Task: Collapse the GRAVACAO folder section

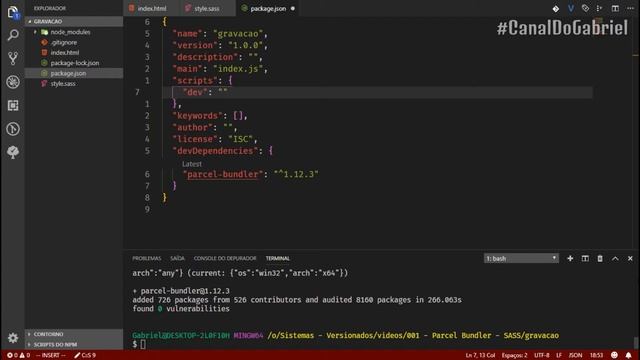Action: pos(73,21)
